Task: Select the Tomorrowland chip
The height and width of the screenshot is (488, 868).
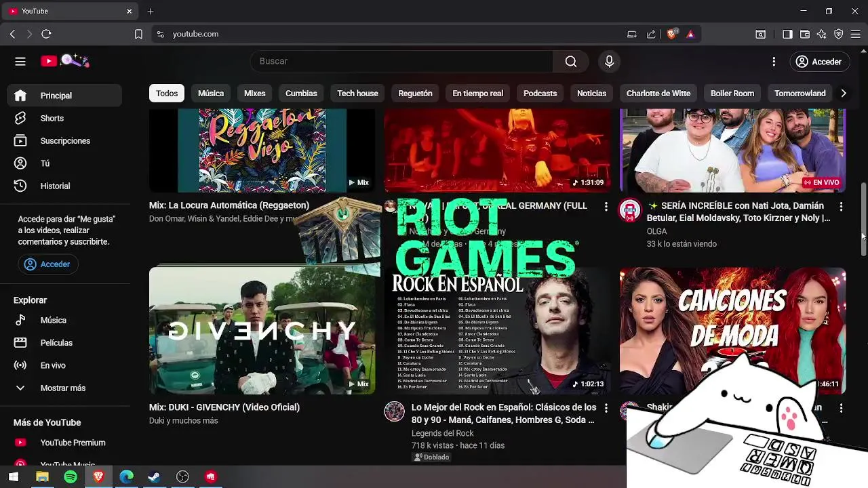Action: [x=800, y=94]
